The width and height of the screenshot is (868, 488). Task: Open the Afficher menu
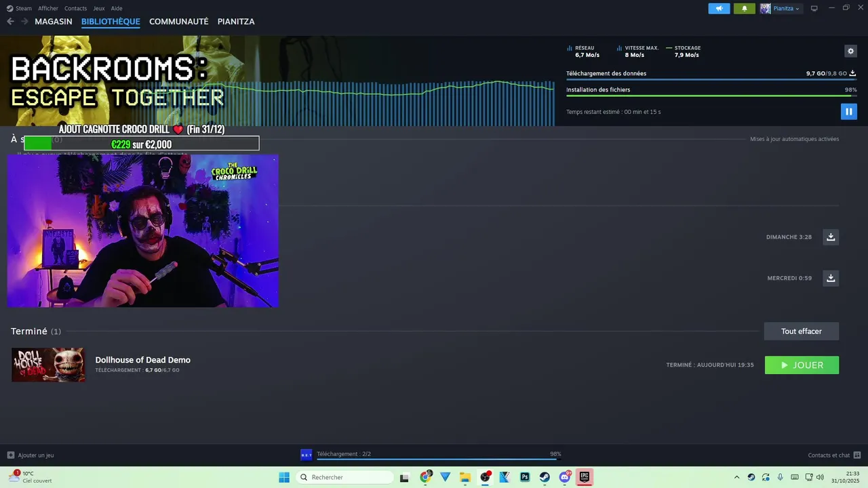point(48,9)
